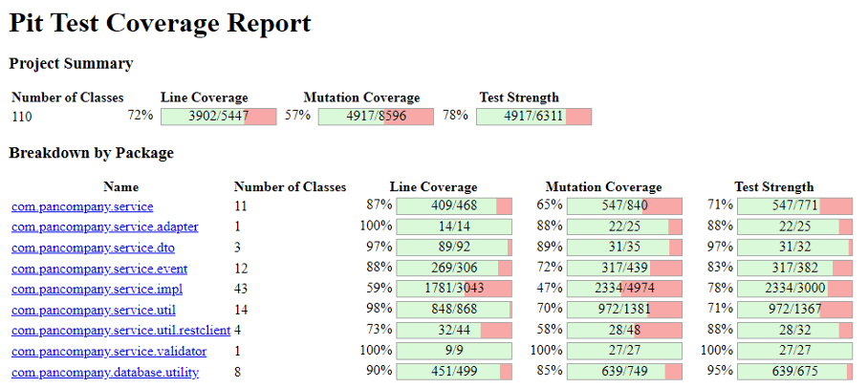Viewport: 868px width, 388px height.
Task: Click the project line coverage bar 3902/5447
Action: tap(219, 117)
